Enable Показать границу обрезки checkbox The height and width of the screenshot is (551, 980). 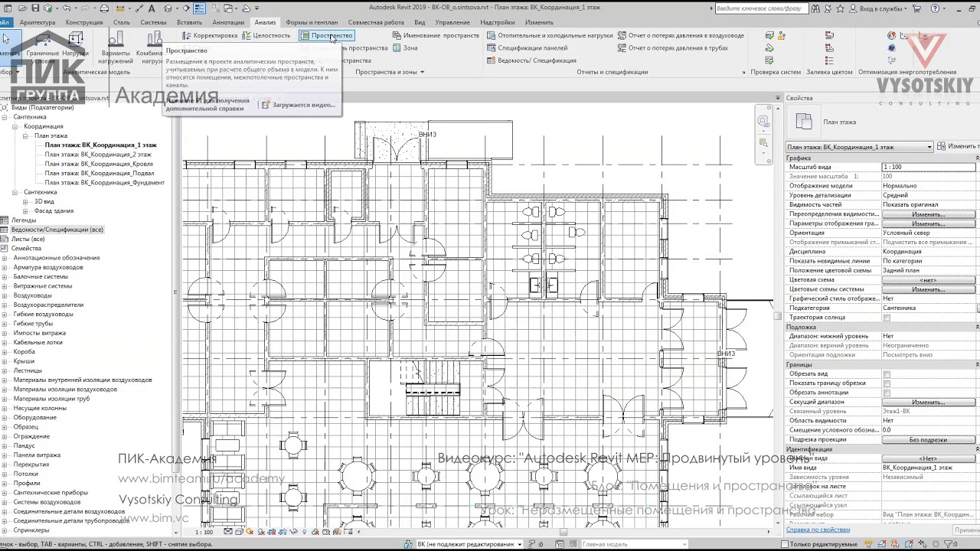887,383
